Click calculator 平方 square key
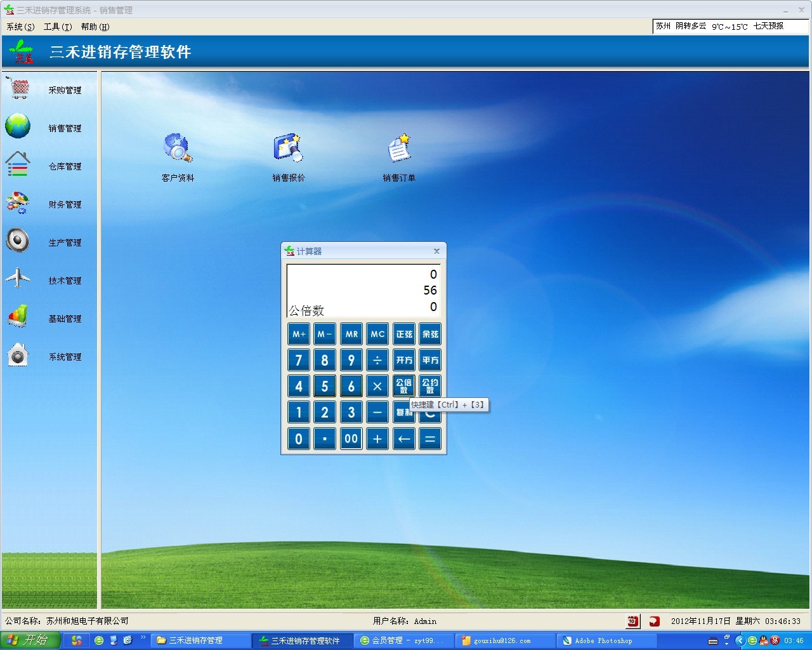812x650 pixels. click(x=430, y=360)
